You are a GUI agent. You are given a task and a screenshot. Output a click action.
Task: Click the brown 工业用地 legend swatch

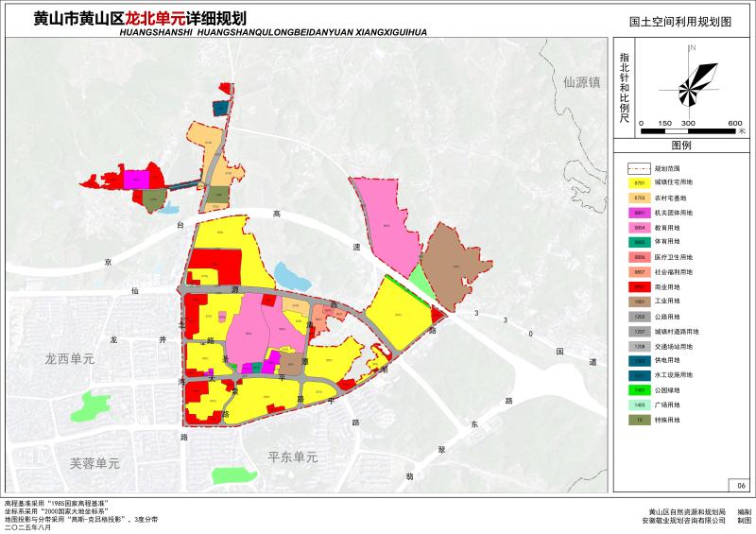click(640, 301)
